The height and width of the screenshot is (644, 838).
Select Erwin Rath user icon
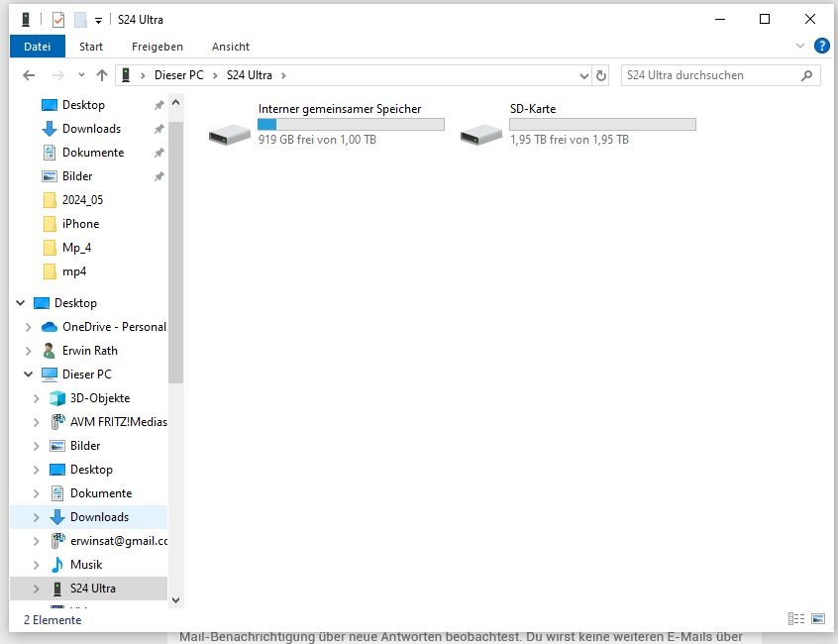click(49, 351)
